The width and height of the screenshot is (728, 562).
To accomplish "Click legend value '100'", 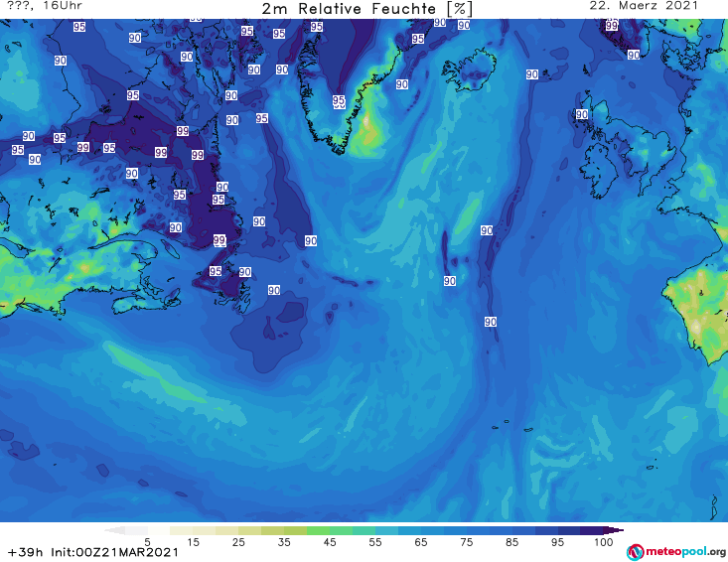I will point(604,542).
